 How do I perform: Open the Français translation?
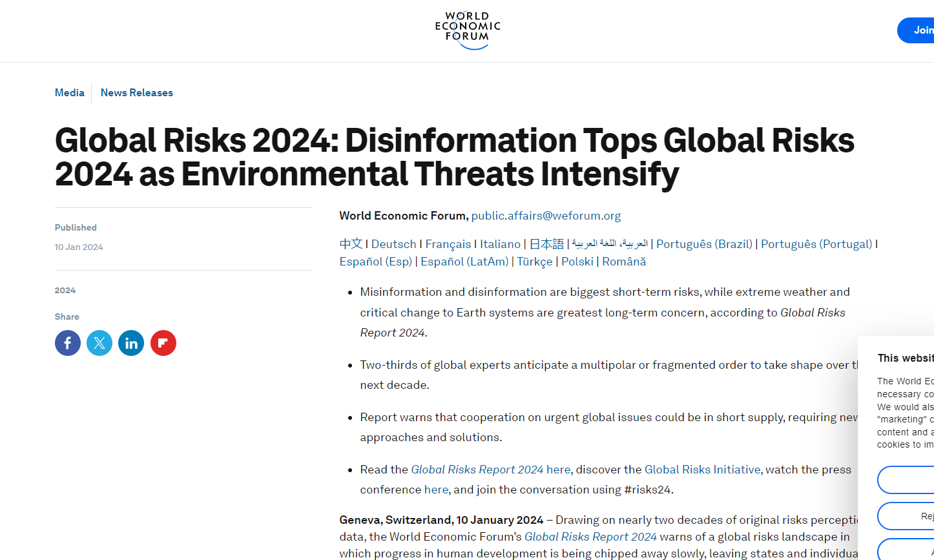(448, 244)
